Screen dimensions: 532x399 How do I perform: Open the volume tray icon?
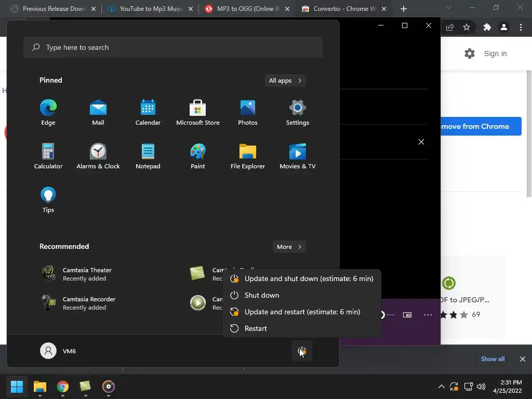pyautogui.click(x=481, y=387)
